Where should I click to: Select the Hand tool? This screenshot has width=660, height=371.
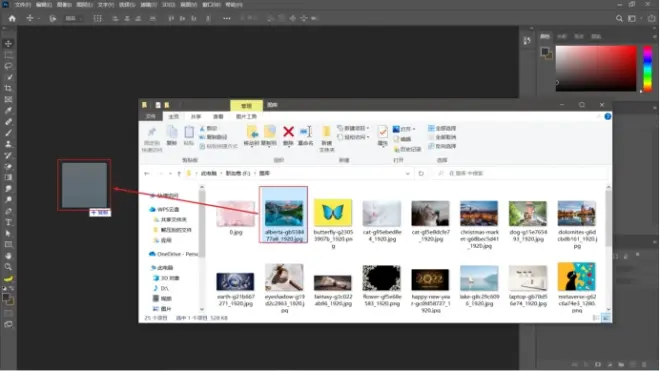8,256
